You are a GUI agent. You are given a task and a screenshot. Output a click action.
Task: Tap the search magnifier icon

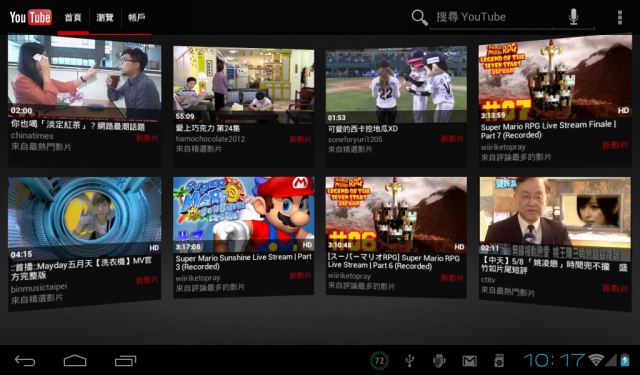point(419,18)
